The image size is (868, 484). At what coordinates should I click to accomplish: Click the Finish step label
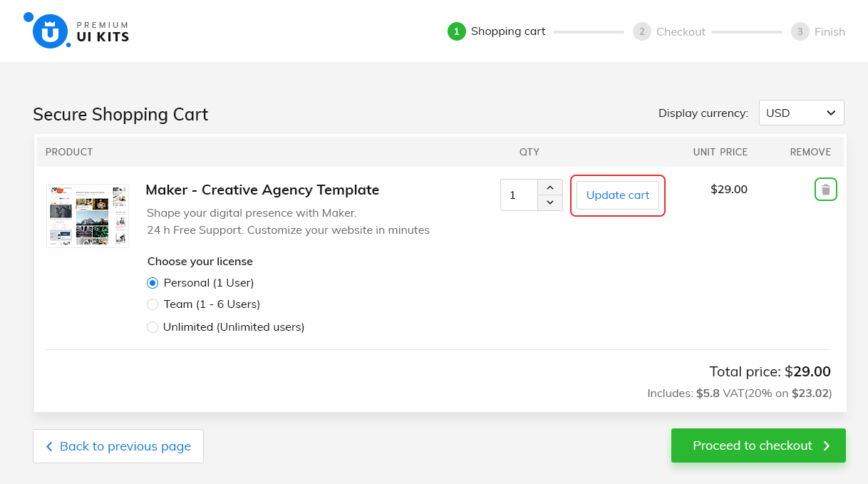[830, 32]
